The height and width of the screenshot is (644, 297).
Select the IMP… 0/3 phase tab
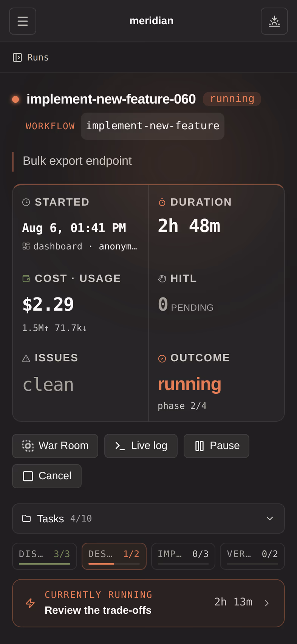point(183,556)
